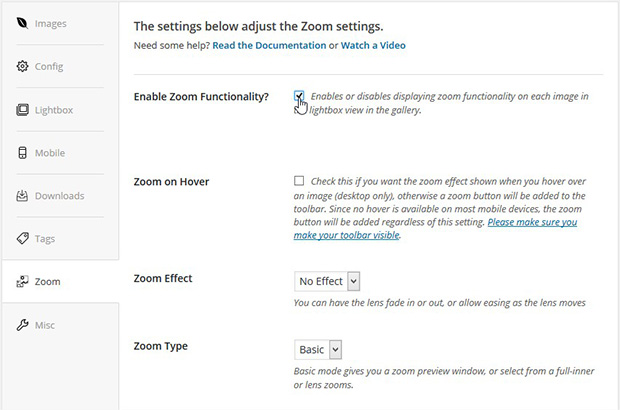Open the Zoom Type dropdown
Viewport: 620px width, 410px height.
click(318, 350)
